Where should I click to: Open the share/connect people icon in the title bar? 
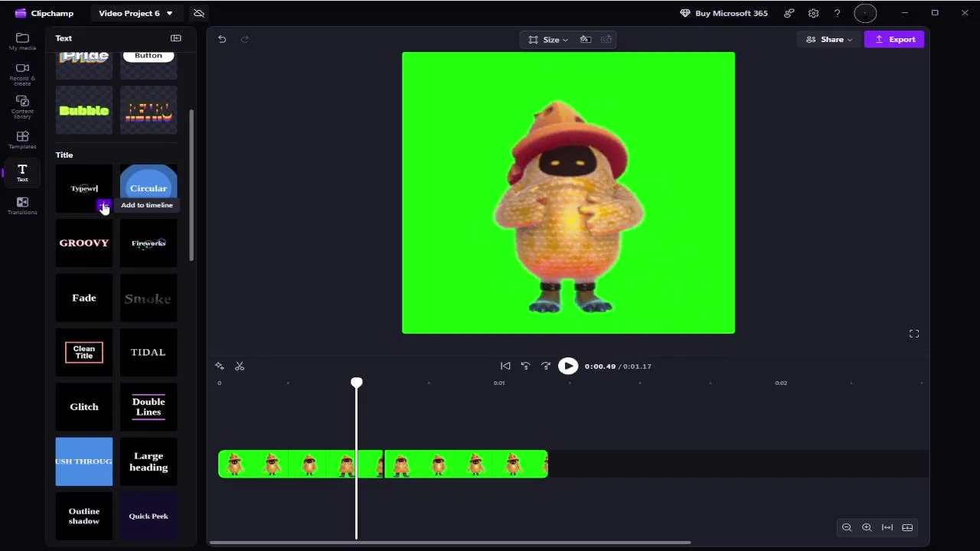(789, 13)
